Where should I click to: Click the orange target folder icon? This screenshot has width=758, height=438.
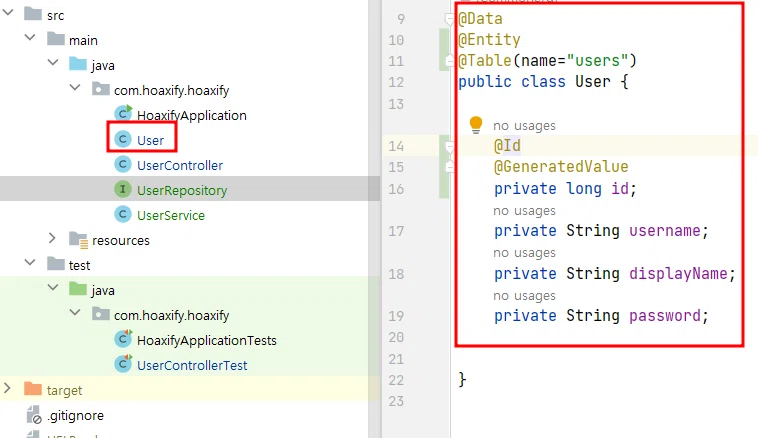[x=33, y=389]
